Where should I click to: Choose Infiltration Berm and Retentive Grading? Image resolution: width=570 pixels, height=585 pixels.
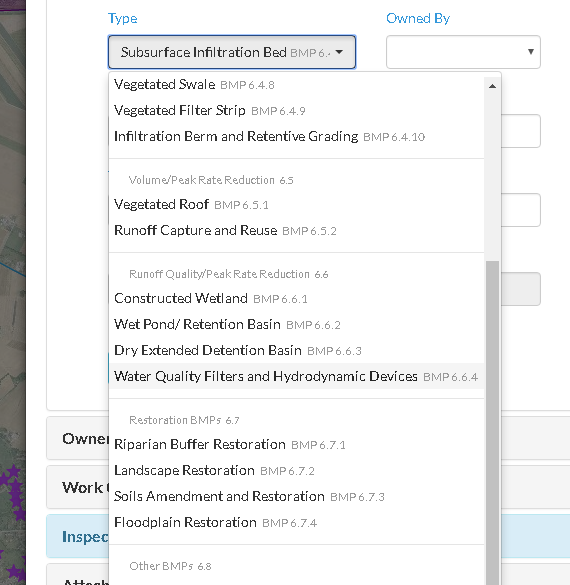[297, 137]
